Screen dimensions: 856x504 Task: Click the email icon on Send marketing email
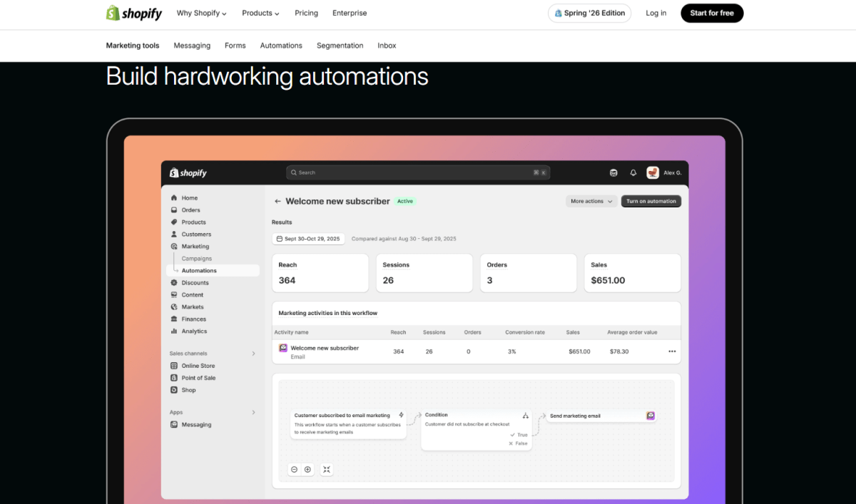point(651,416)
